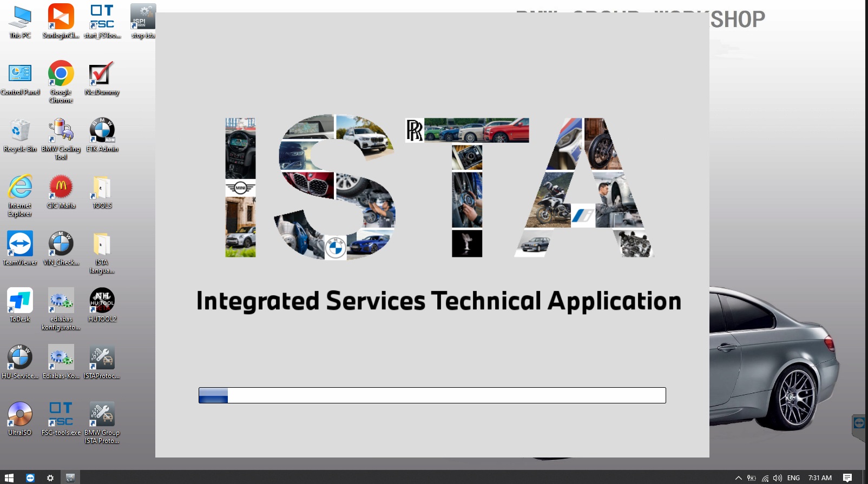This screenshot has width=868, height=484.
Task: Click the running ISTA app taskbar button
Action: [x=70, y=478]
